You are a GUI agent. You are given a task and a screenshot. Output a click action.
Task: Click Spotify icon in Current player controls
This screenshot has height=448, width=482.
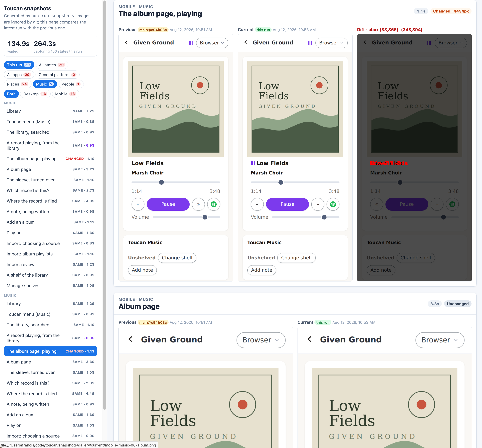point(333,204)
